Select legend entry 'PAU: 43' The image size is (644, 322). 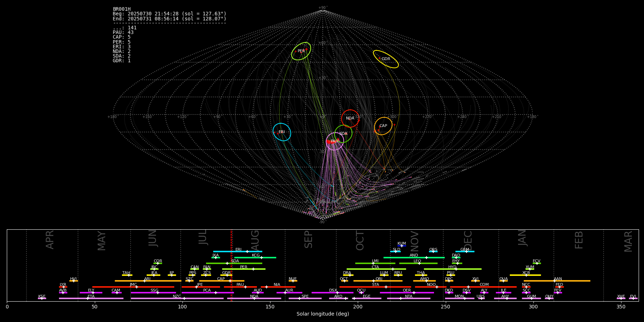(123, 32)
